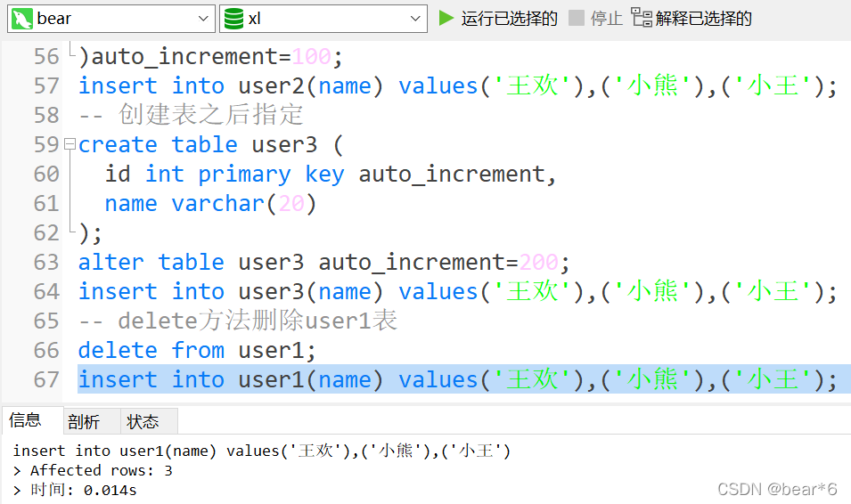Click the 'delete方法删除user1表' comment

(x=258, y=320)
